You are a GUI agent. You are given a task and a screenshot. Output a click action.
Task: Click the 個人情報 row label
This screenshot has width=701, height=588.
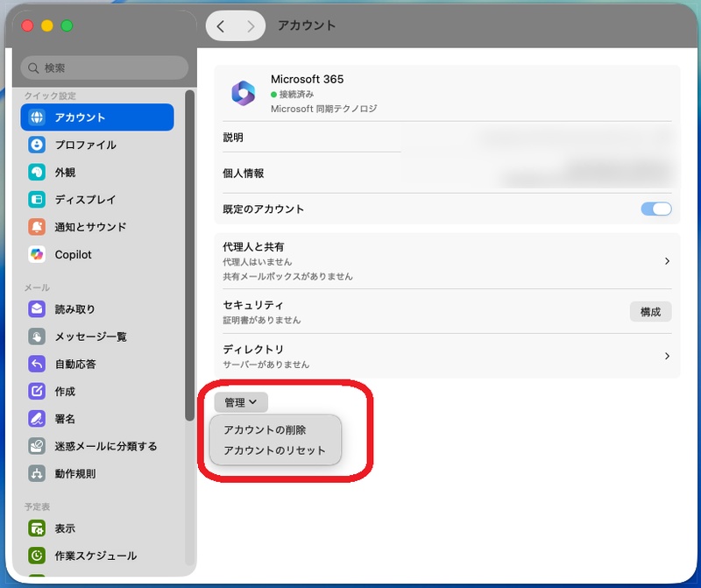tap(244, 173)
